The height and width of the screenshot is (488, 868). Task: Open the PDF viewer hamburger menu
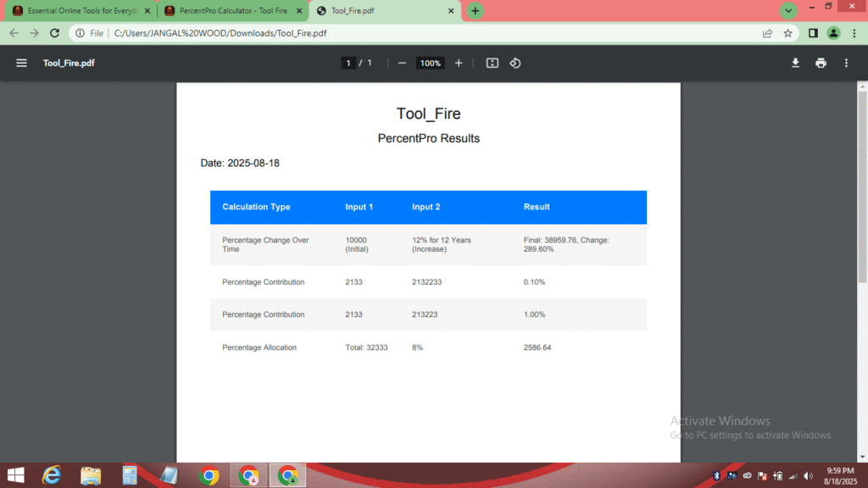[21, 63]
